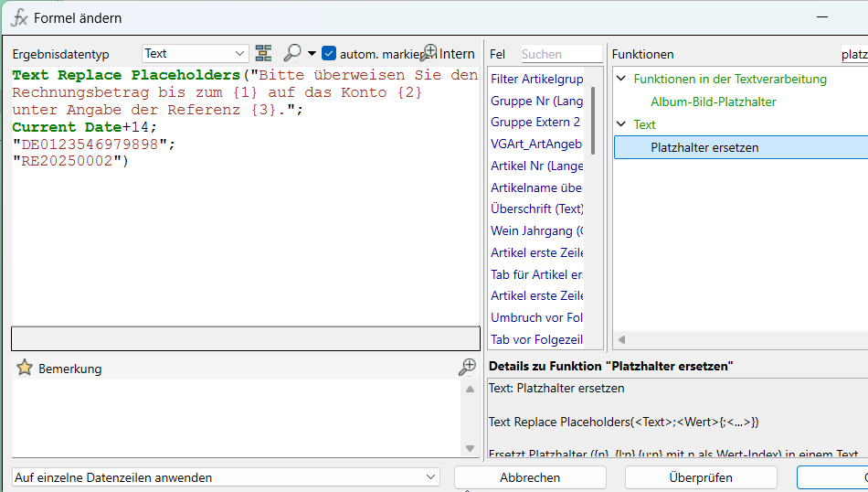868x492 pixels.
Task: Click the fx icon in the title bar
Action: (x=18, y=17)
